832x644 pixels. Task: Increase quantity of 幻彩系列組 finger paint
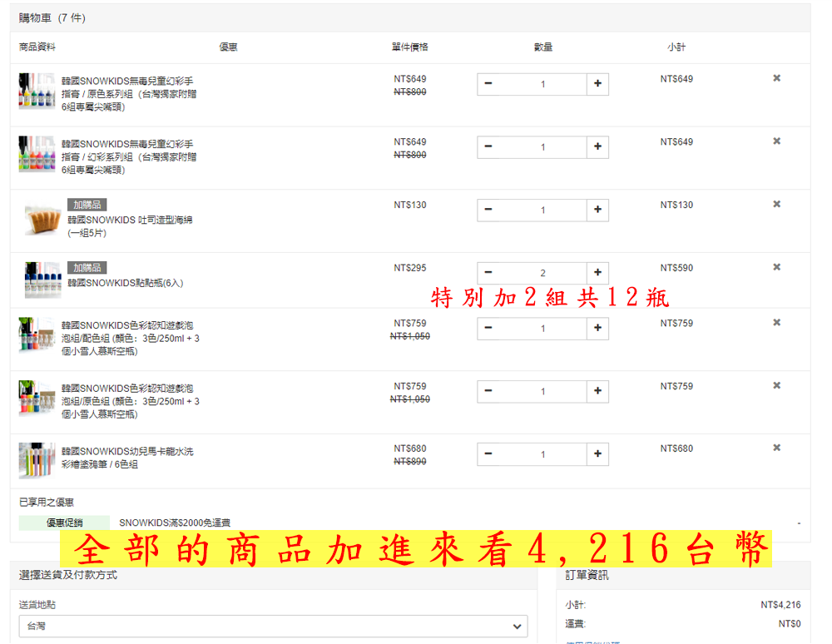pos(597,147)
